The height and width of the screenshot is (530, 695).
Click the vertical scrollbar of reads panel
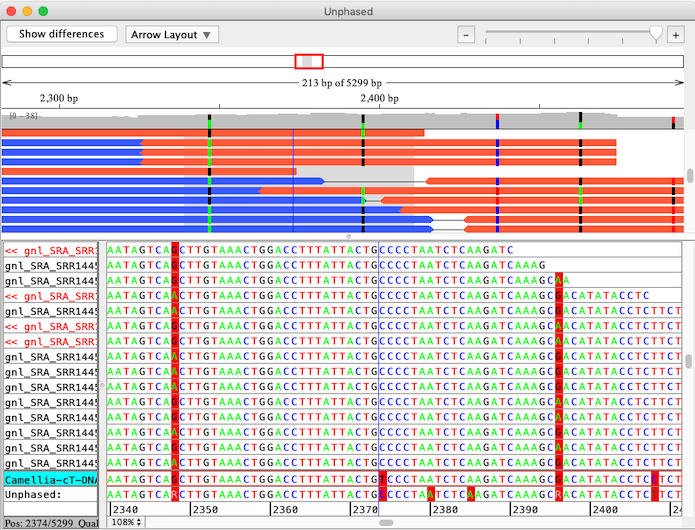pos(689,360)
